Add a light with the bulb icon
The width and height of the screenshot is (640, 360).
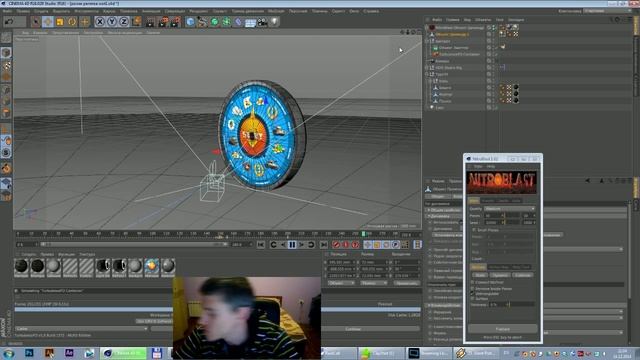274,22
